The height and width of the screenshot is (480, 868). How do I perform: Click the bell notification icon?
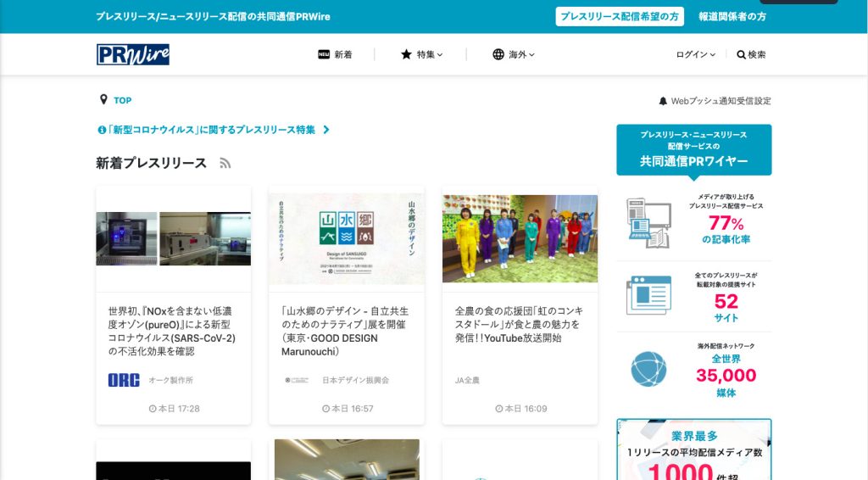click(x=663, y=101)
